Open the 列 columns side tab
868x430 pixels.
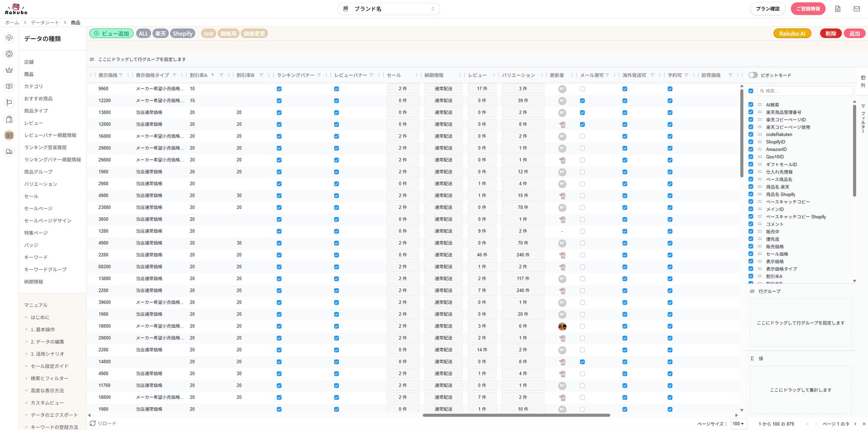pyautogui.click(x=863, y=81)
